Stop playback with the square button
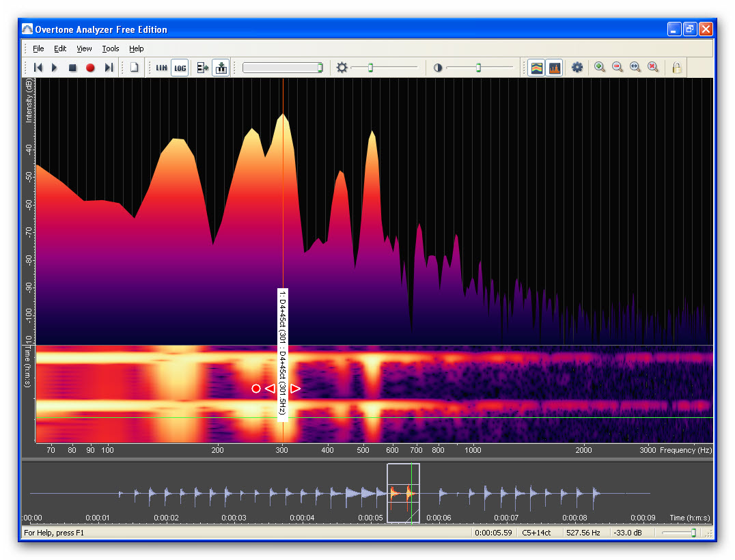The height and width of the screenshot is (560, 735). 72,68
